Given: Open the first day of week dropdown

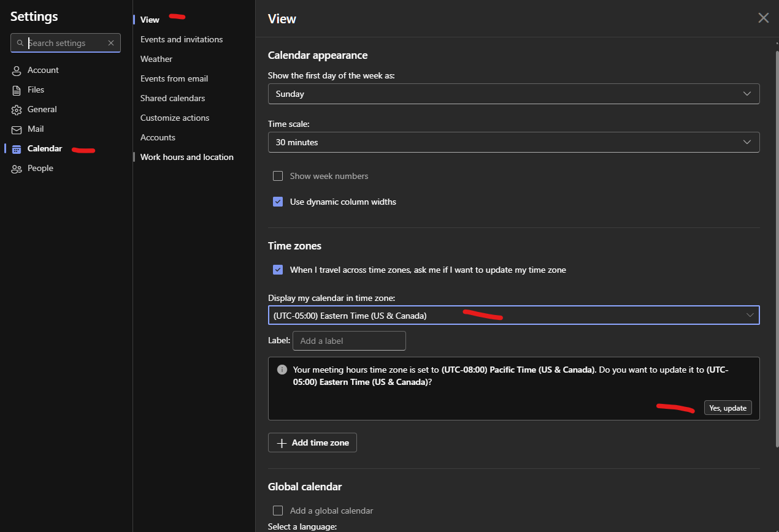Looking at the screenshot, I should 513,94.
